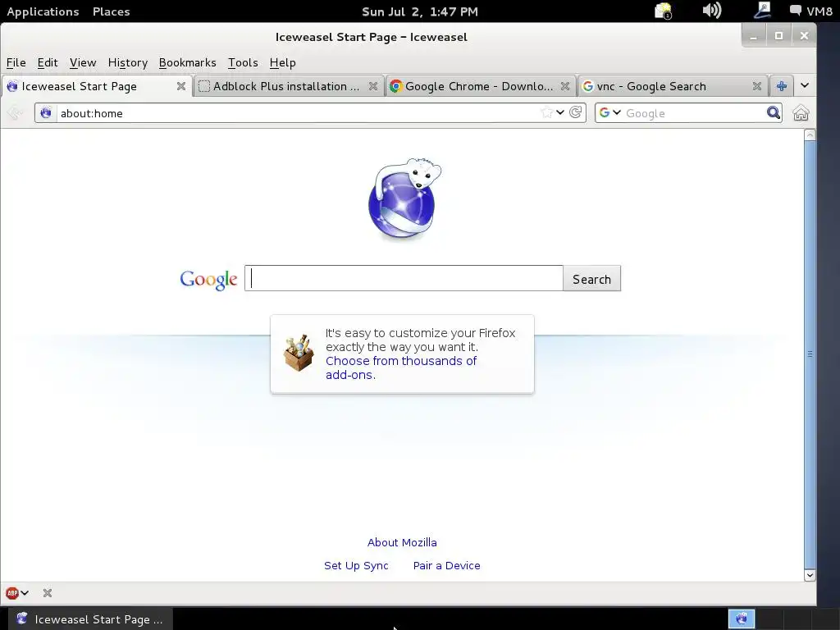Go to home page via house icon

(801, 113)
